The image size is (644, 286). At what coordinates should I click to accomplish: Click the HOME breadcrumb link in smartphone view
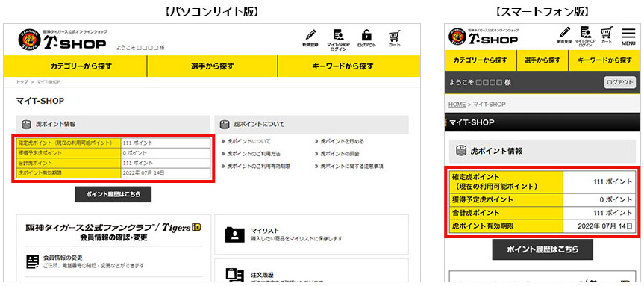pos(457,105)
